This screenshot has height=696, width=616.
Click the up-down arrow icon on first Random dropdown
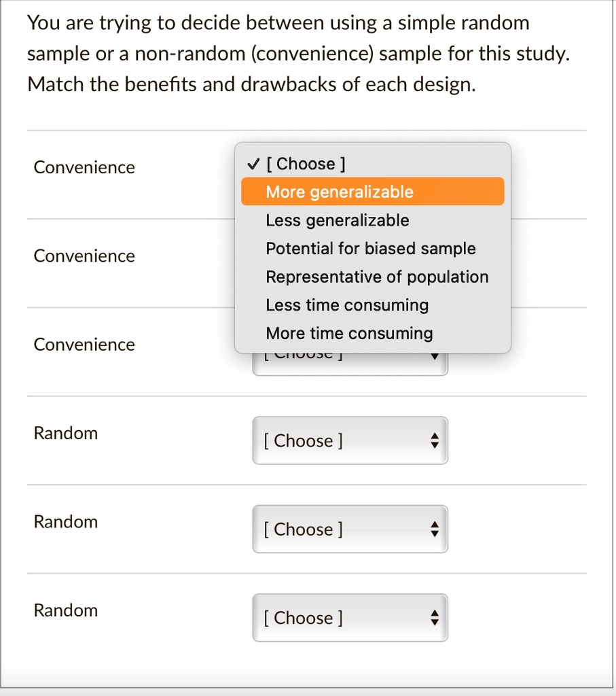click(x=434, y=440)
